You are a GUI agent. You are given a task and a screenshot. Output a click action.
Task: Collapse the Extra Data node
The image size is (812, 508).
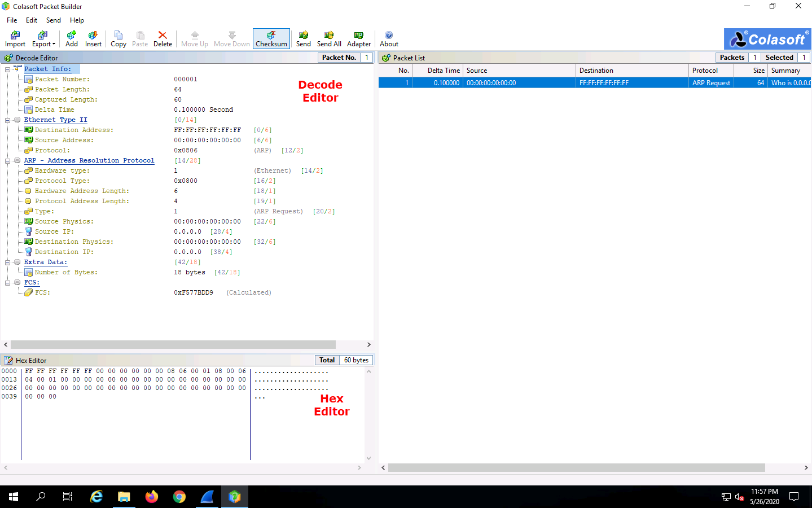8,262
